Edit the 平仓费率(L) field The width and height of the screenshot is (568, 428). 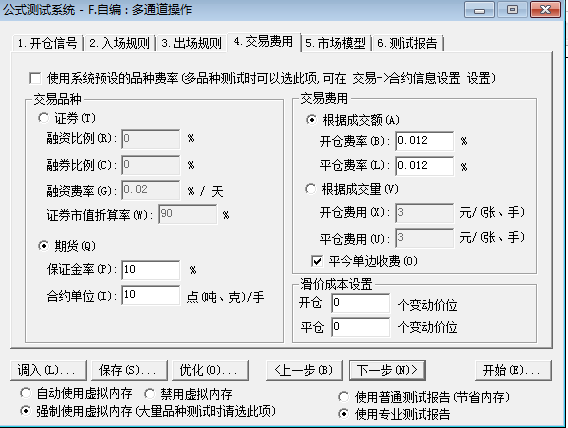(425, 166)
